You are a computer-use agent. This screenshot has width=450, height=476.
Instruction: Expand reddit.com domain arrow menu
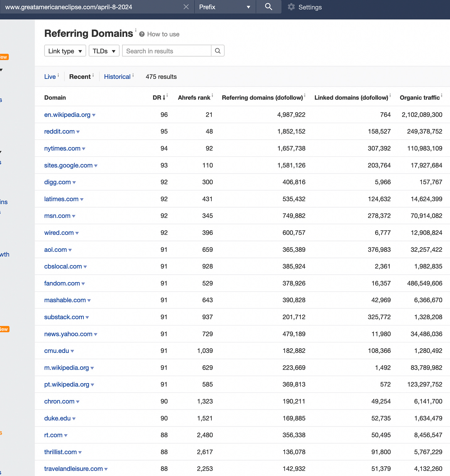point(78,132)
